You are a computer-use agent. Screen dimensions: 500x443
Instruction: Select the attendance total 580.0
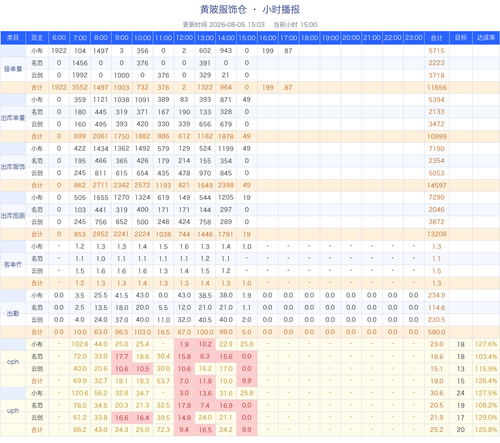[x=436, y=332]
